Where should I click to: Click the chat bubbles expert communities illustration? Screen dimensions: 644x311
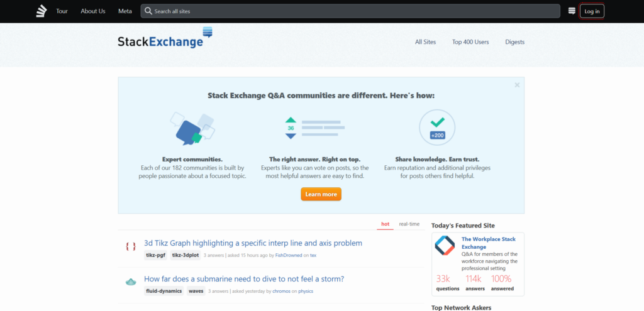tap(192, 128)
